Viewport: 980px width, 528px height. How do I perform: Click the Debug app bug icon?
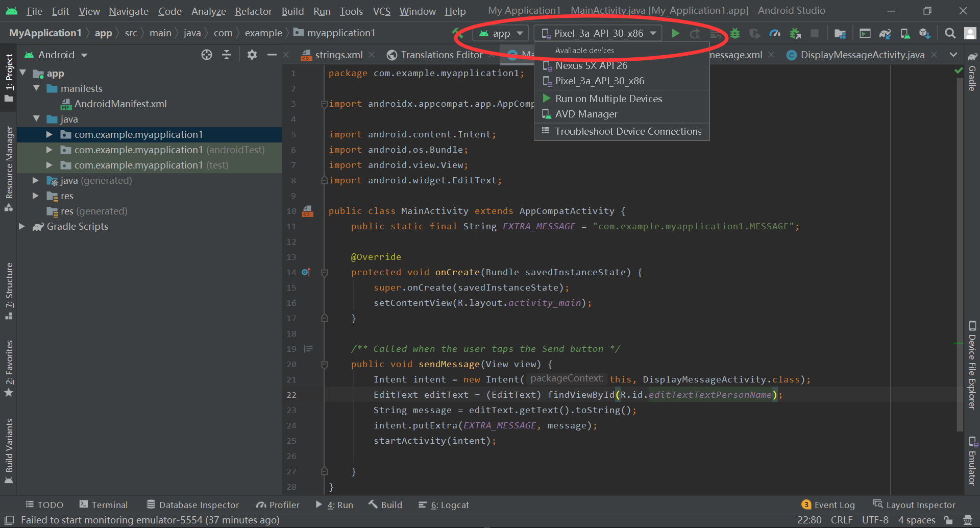coord(735,33)
